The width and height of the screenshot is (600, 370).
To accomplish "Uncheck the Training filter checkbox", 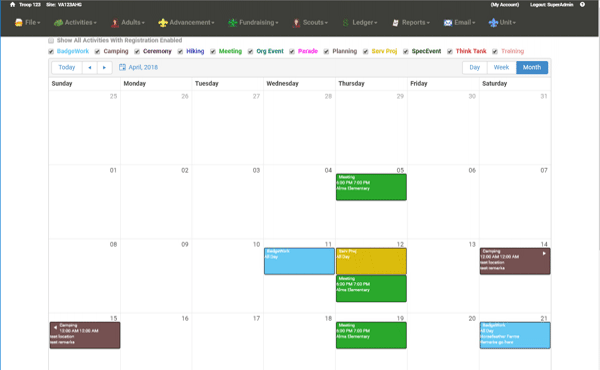I will (495, 51).
